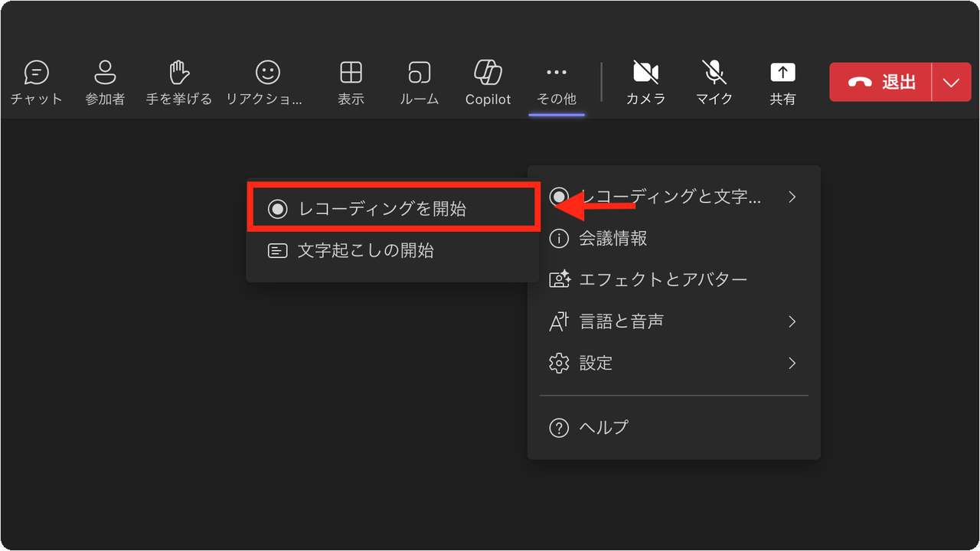The height and width of the screenshot is (551, 980).
Task: Select 文字起こしの開始
Action: (x=393, y=250)
